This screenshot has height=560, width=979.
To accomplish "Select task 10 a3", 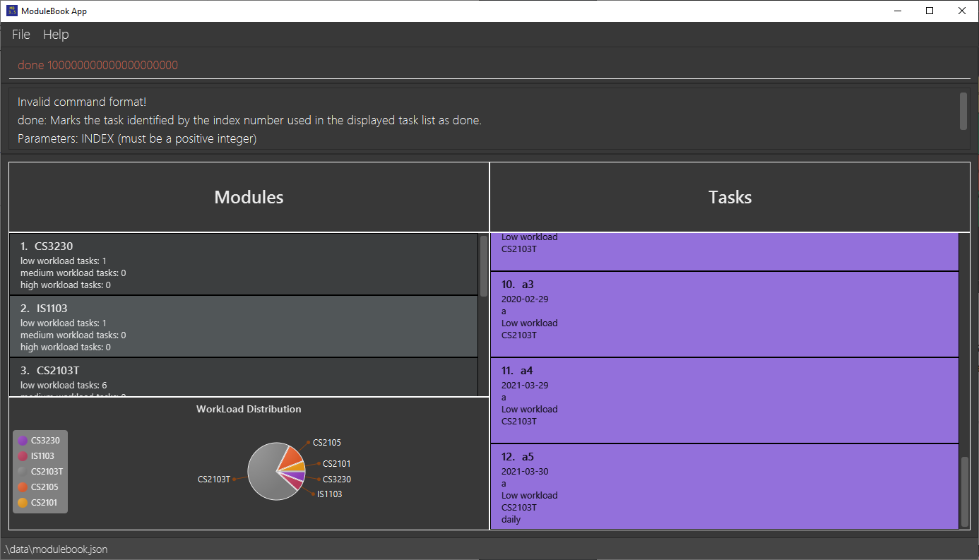I will pos(725,314).
